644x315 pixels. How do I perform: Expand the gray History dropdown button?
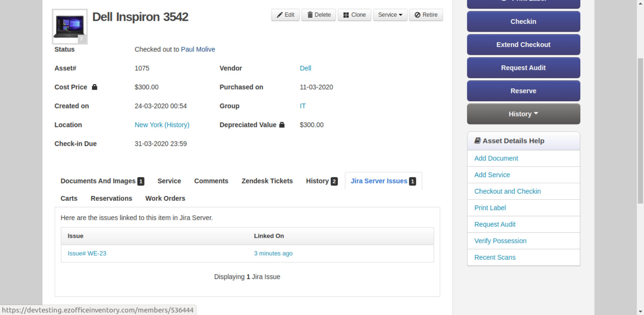pyautogui.click(x=523, y=114)
